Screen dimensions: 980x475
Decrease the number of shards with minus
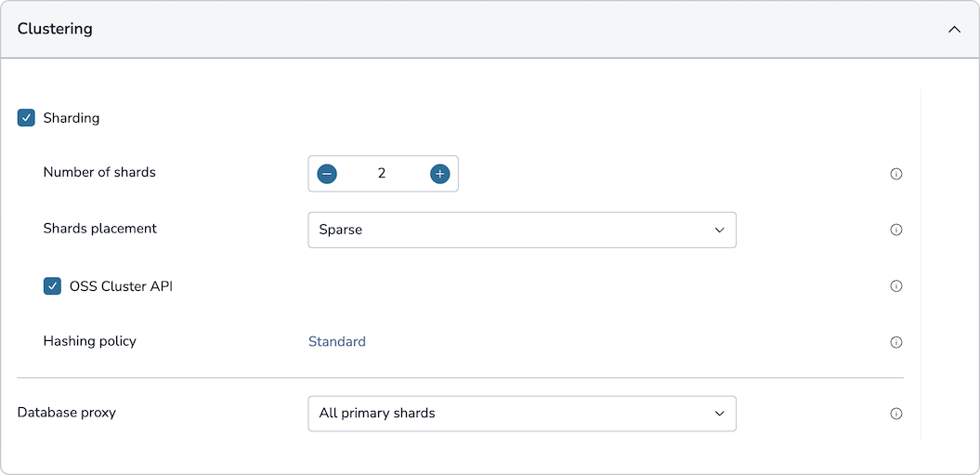pos(327,174)
